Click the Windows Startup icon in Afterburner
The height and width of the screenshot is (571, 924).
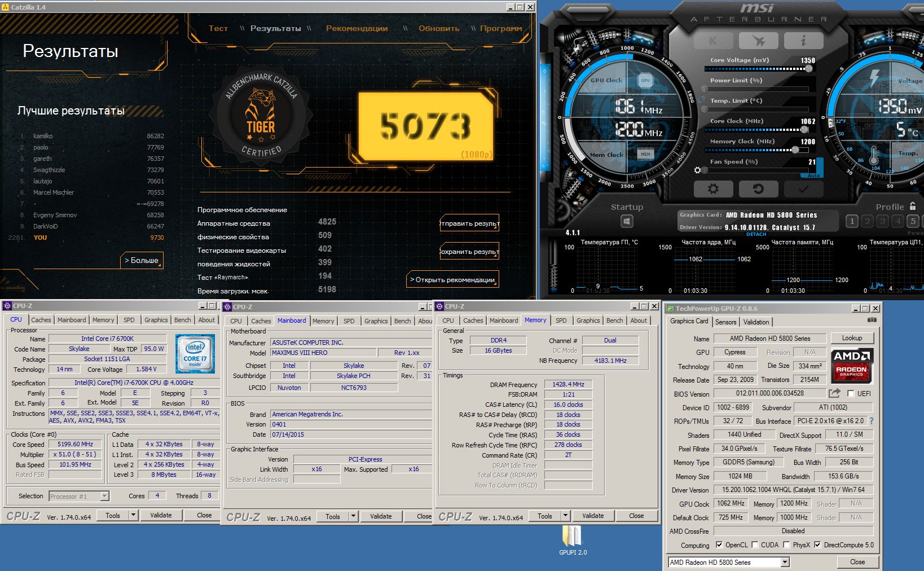[627, 221]
